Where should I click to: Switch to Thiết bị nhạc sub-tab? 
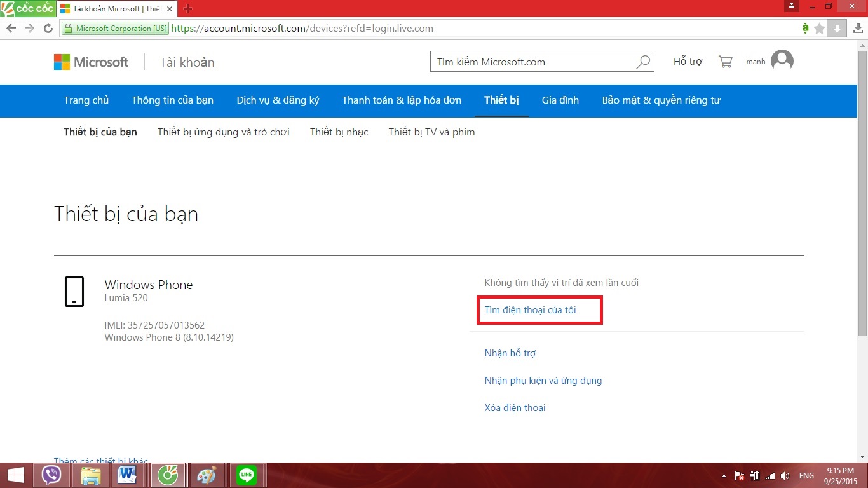coord(339,132)
